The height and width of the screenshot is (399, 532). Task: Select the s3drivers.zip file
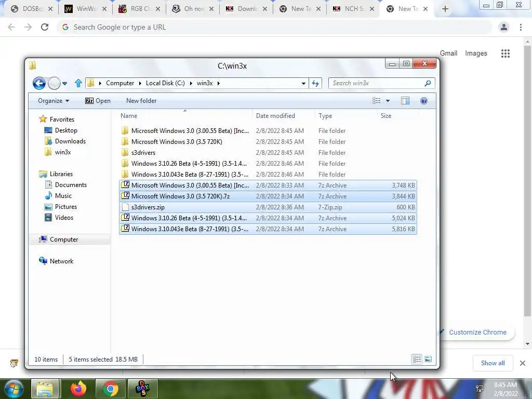pyautogui.click(x=268, y=207)
